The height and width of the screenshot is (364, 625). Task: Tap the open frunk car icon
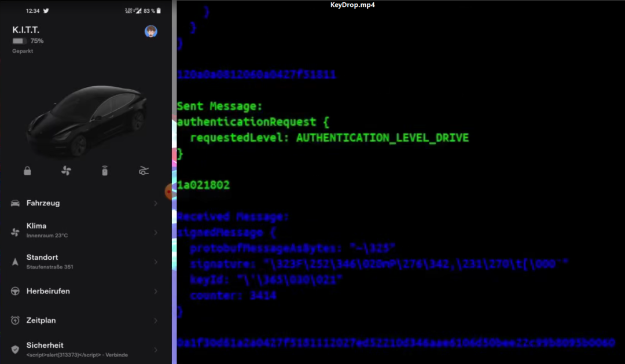(x=144, y=171)
